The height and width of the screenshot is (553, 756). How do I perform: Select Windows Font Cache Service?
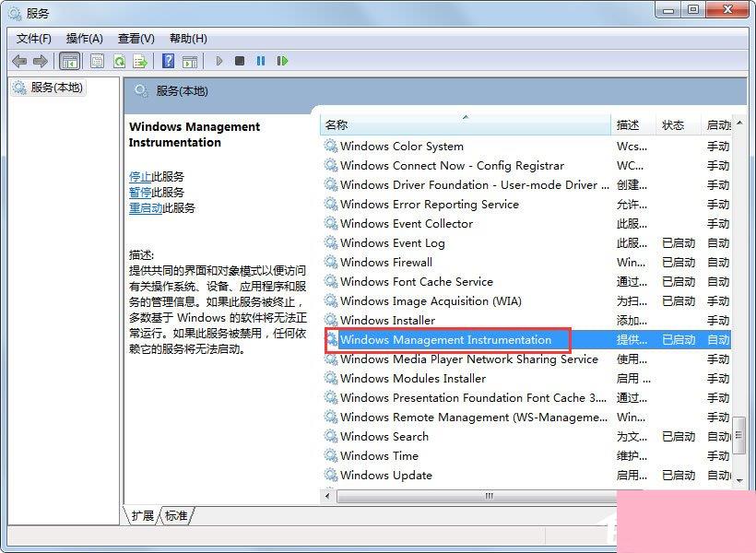pyautogui.click(x=526, y=281)
